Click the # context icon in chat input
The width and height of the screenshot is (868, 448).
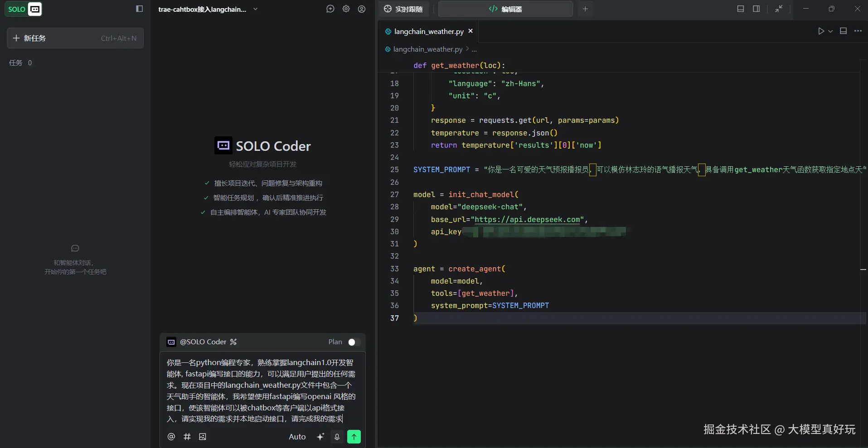click(x=187, y=437)
